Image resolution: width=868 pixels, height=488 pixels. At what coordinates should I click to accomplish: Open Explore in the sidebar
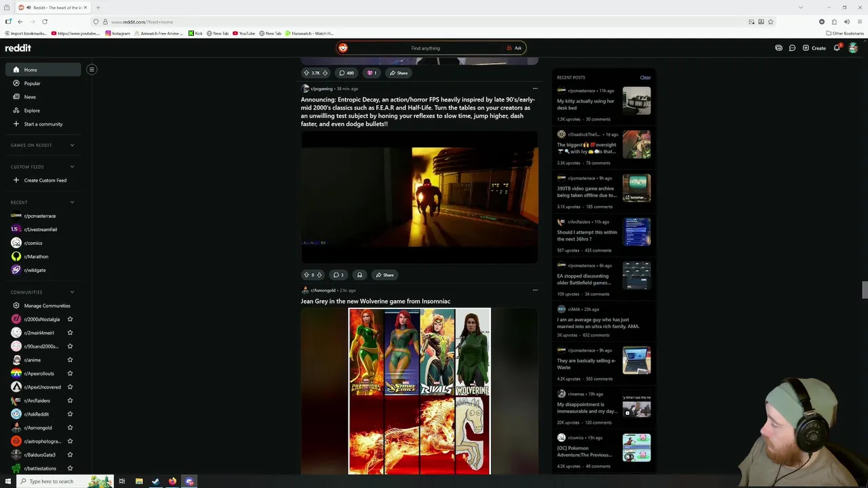point(43,110)
